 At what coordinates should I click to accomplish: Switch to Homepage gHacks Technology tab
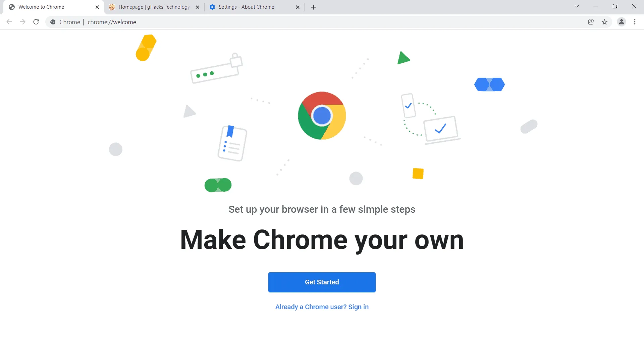(x=154, y=7)
